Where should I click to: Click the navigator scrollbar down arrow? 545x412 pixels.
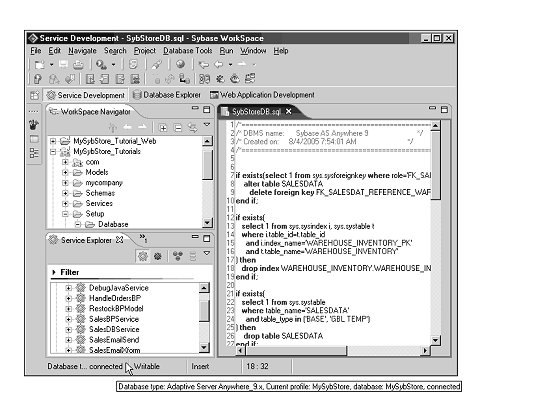pyautogui.click(x=207, y=223)
